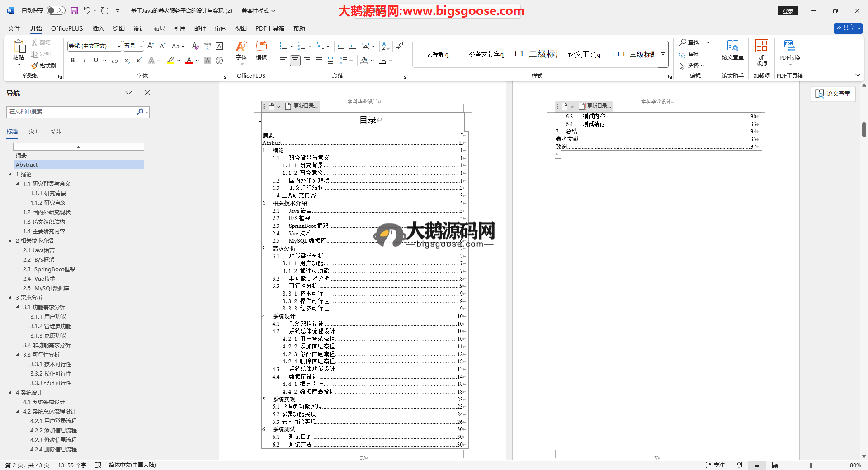Image resolution: width=868 pixels, height=470 pixels.
Task: Toggle the 自动保存 autosave switch
Action: [56, 10]
